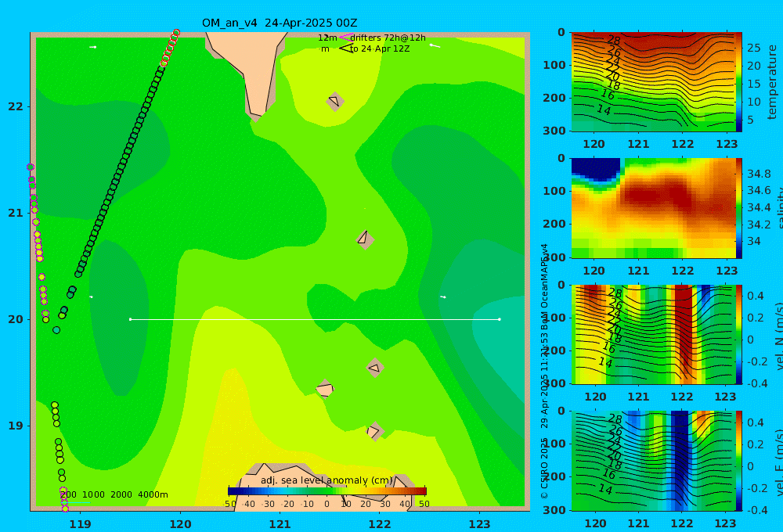Select the island marker near 19.3N, 121.5E
The height and width of the screenshot is (532, 783).
pyautogui.click(x=325, y=389)
